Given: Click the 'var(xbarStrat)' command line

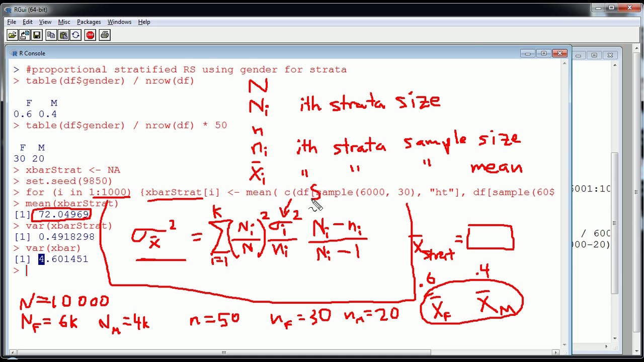Looking at the screenshot, I should pyautogui.click(x=69, y=226).
